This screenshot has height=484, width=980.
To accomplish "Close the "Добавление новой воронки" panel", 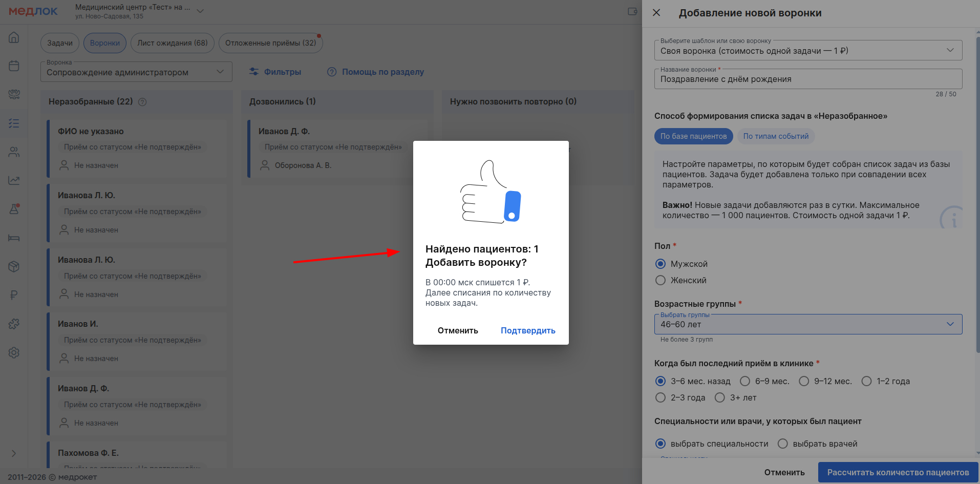I will pyautogui.click(x=656, y=13).
